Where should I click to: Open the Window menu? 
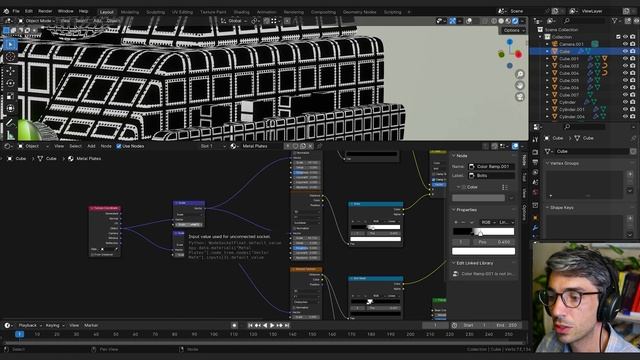(65, 11)
